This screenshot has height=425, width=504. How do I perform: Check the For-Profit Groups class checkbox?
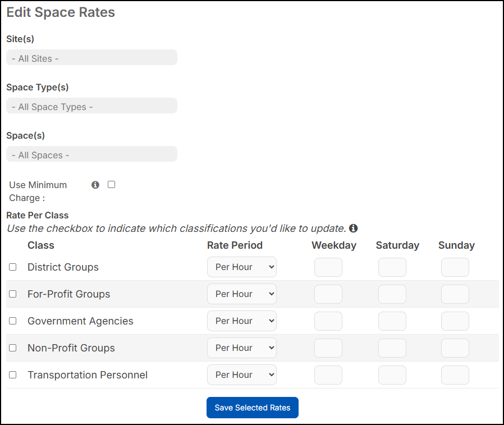12,294
